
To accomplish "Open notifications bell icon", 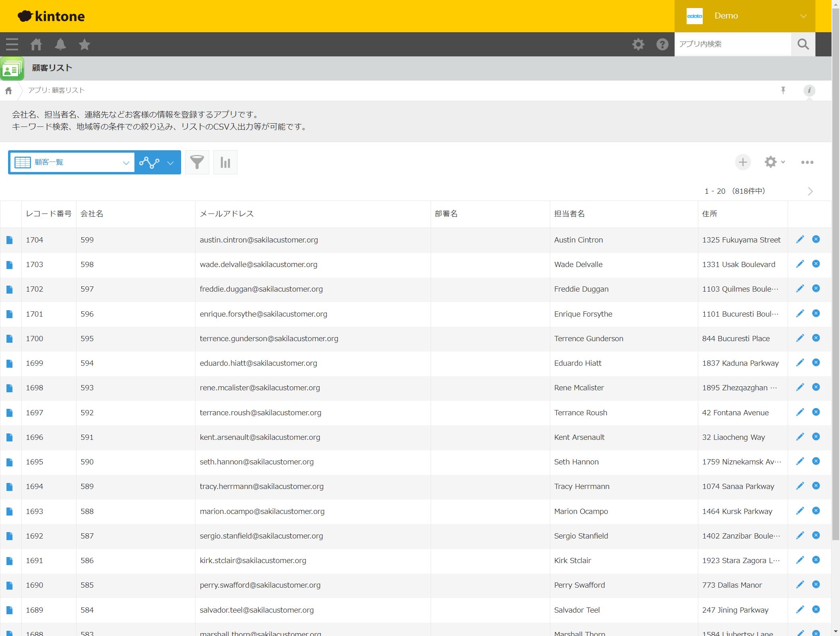I will [x=60, y=44].
